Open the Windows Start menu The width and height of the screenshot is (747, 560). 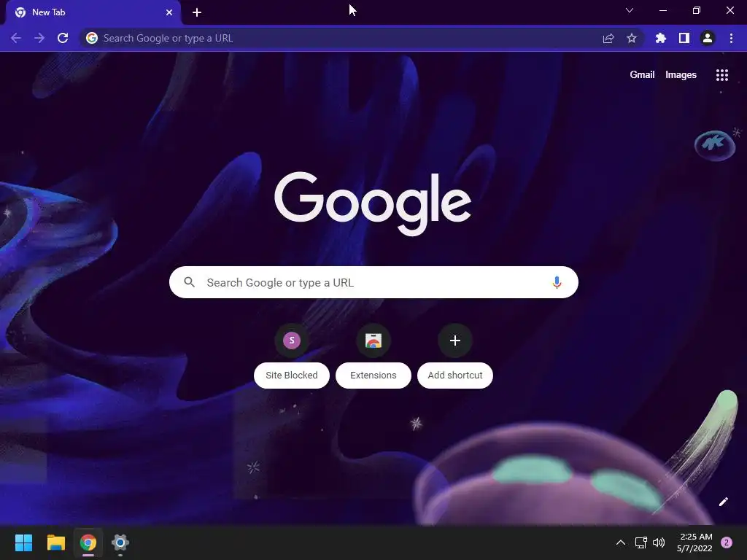(x=23, y=542)
